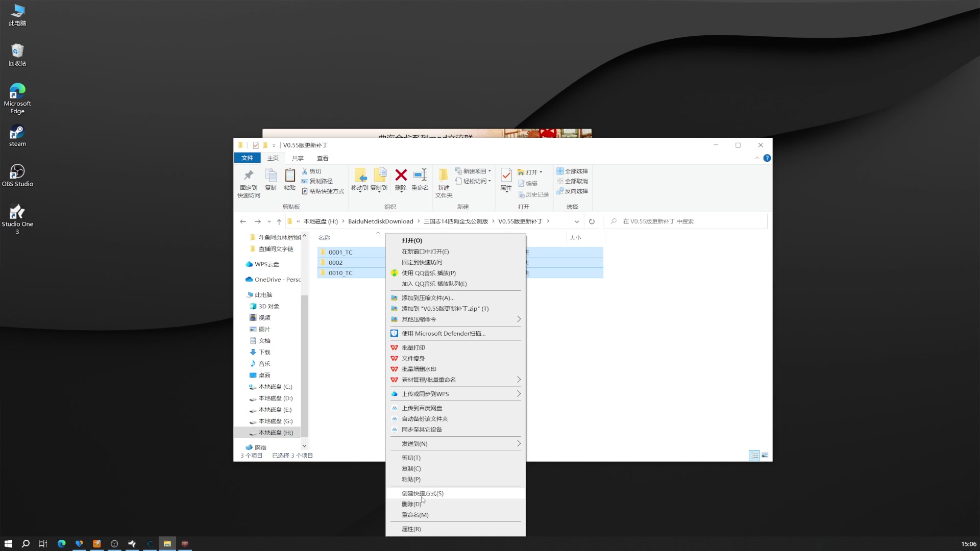This screenshot has height=551, width=980.
Task: Switch to the Home ribbon tab
Action: [273, 158]
